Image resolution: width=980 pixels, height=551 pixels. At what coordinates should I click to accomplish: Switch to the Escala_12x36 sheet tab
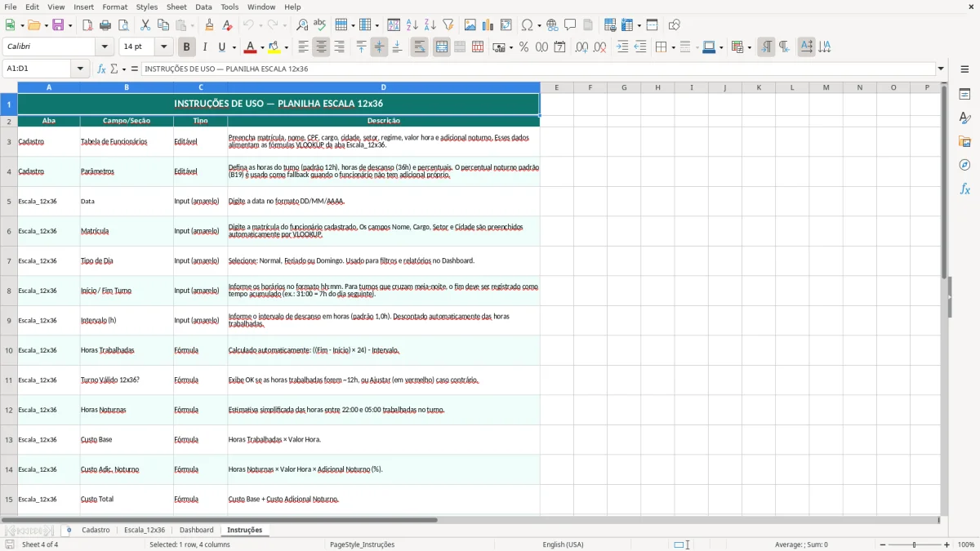click(145, 530)
